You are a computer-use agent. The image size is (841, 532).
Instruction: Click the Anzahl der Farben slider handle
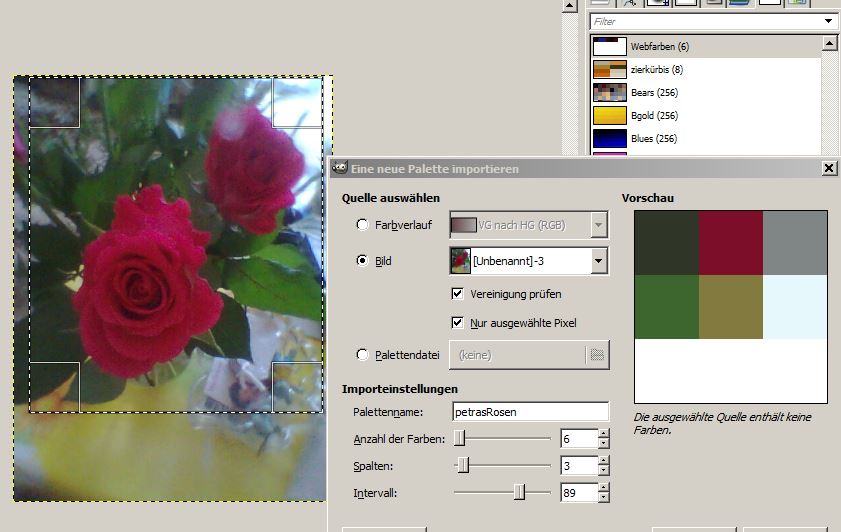460,438
